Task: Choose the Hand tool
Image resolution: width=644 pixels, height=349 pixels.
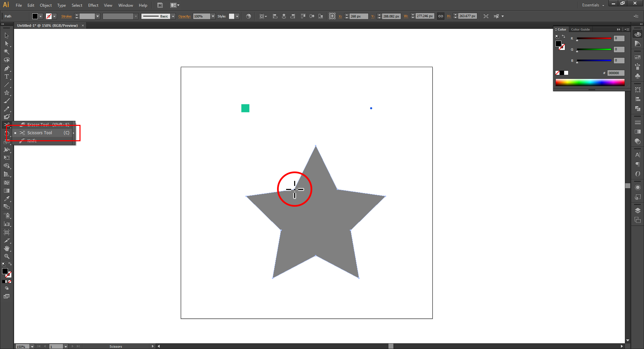Action: pos(7,248)
